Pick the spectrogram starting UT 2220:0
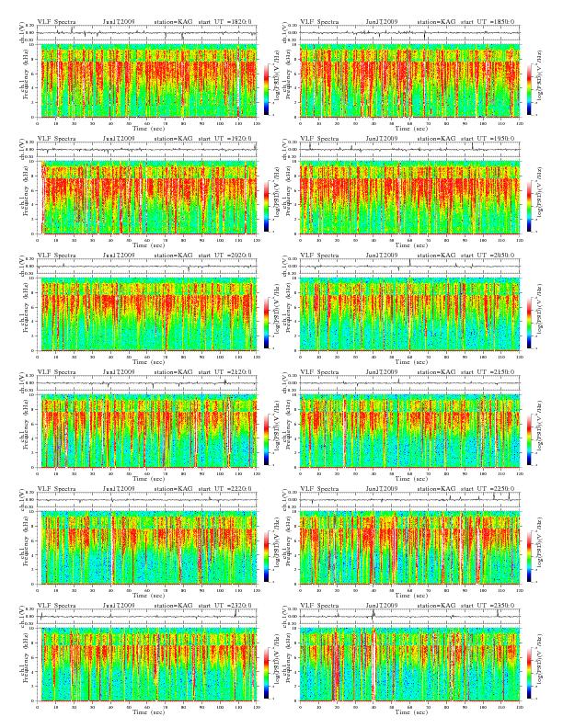 (x=147, y=548)
